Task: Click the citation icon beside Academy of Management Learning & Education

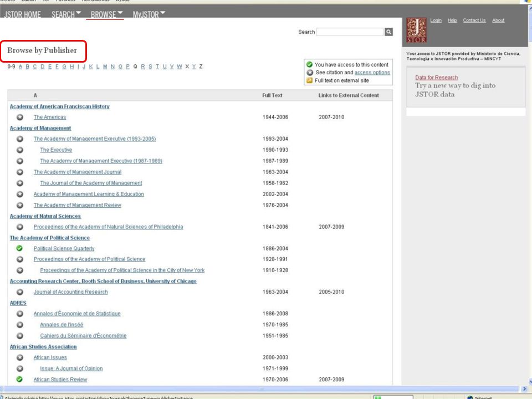Action: tap(20, 194)
